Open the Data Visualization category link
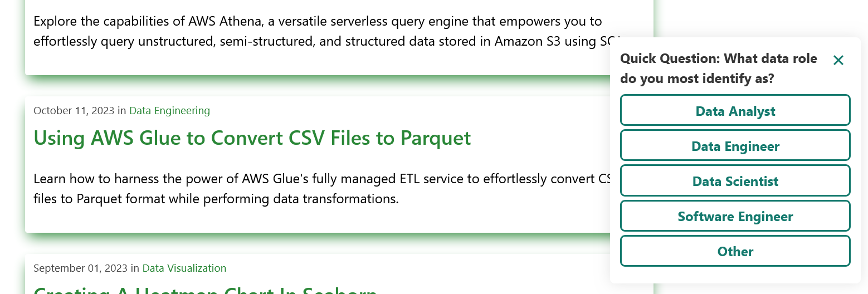Viewport: 868px width, 294px height. click(184, 268)
